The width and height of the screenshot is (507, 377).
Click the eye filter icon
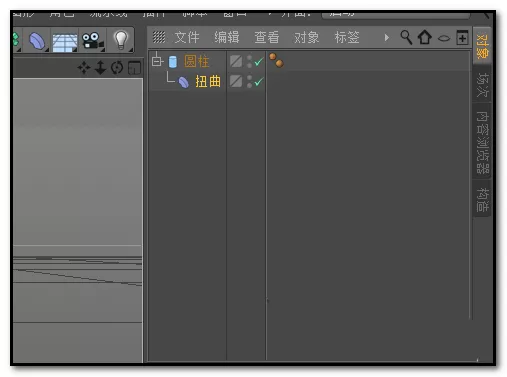pyautogui.click(x=444, y=39)
